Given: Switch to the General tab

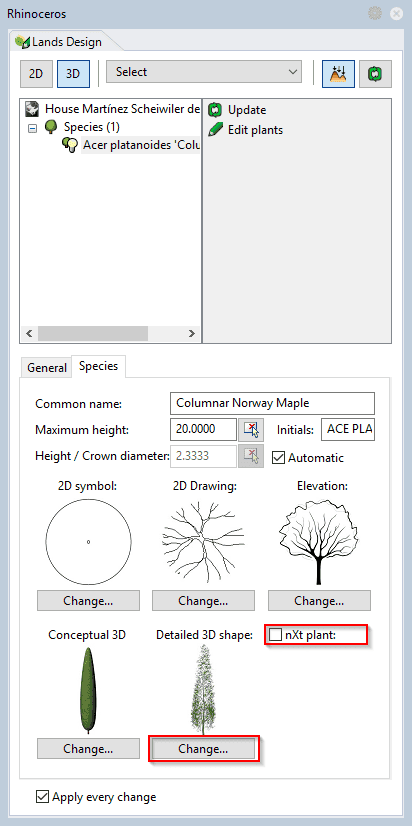Looking at the screenshot, I should [47, 368].
